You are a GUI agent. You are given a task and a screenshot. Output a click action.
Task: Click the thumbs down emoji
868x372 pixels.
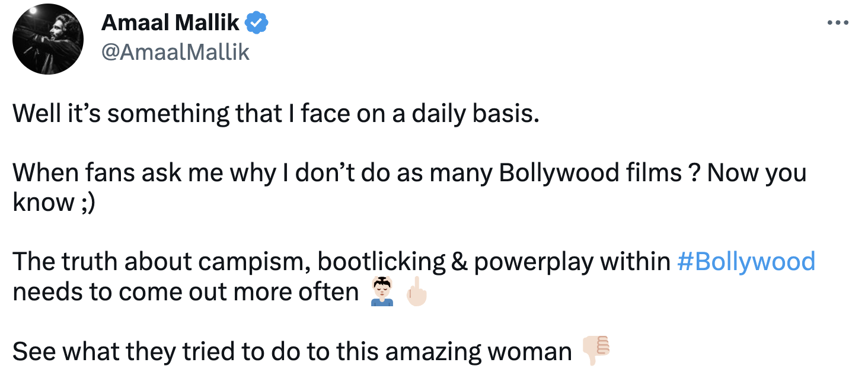(x=595, y=351)
